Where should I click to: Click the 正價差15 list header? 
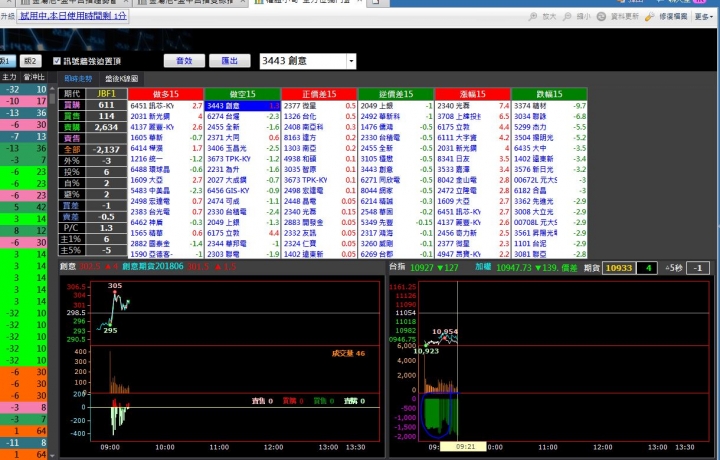[319, 94]
